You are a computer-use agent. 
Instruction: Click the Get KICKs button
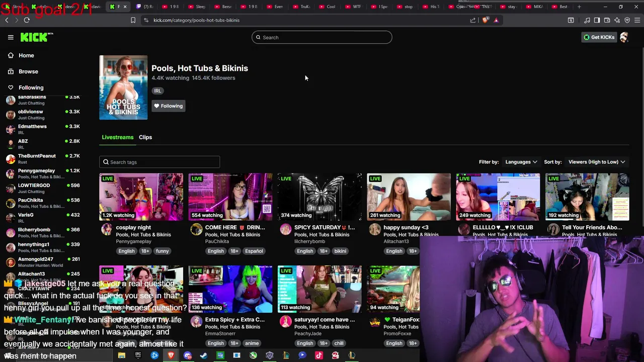599,37
